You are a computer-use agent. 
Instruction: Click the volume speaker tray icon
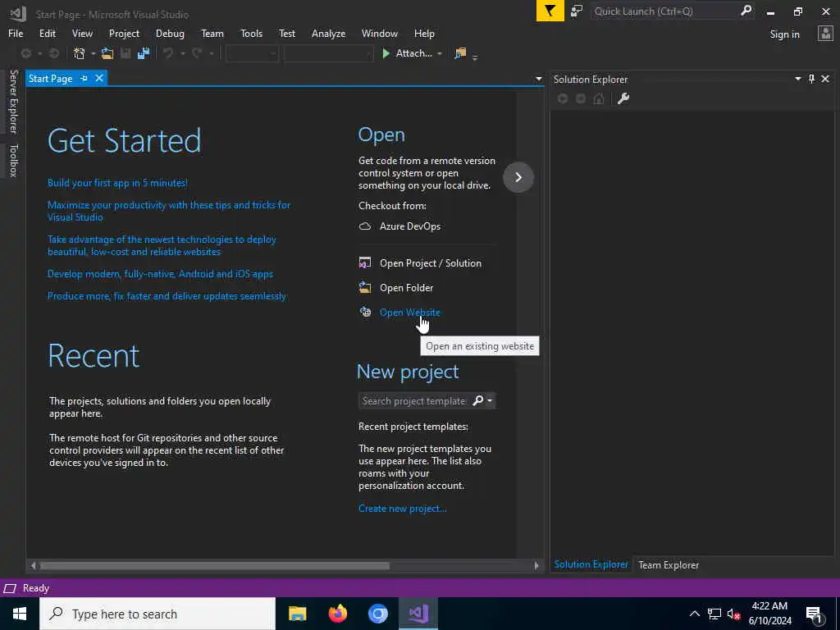(733, 614)
